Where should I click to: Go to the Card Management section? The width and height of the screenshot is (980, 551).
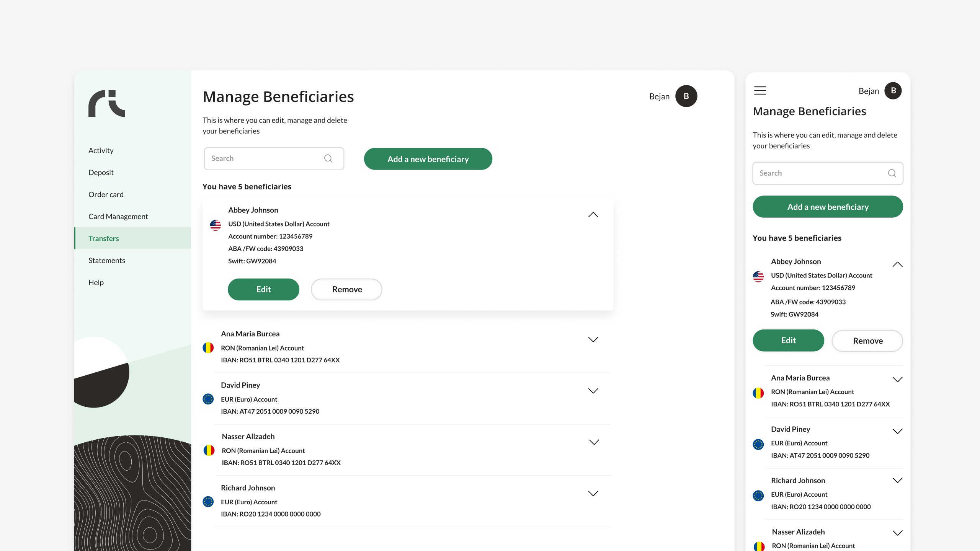point(118,217)
